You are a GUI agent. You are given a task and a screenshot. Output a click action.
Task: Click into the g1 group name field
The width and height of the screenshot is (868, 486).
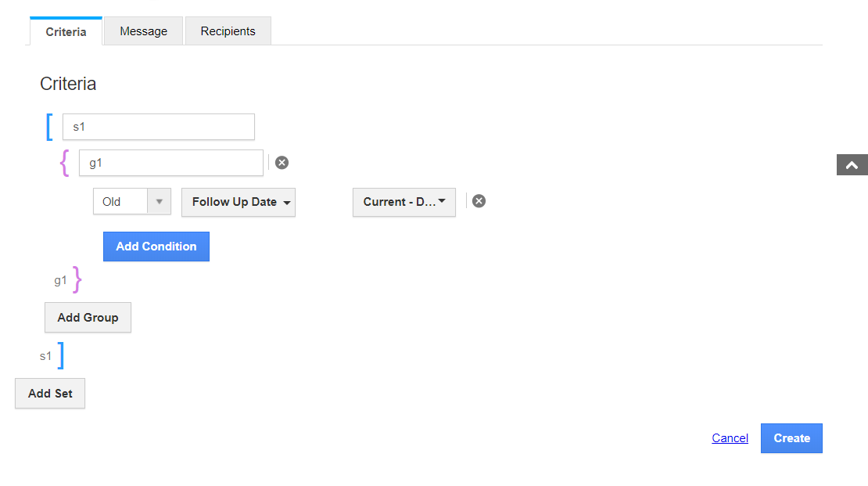(171, 163)
